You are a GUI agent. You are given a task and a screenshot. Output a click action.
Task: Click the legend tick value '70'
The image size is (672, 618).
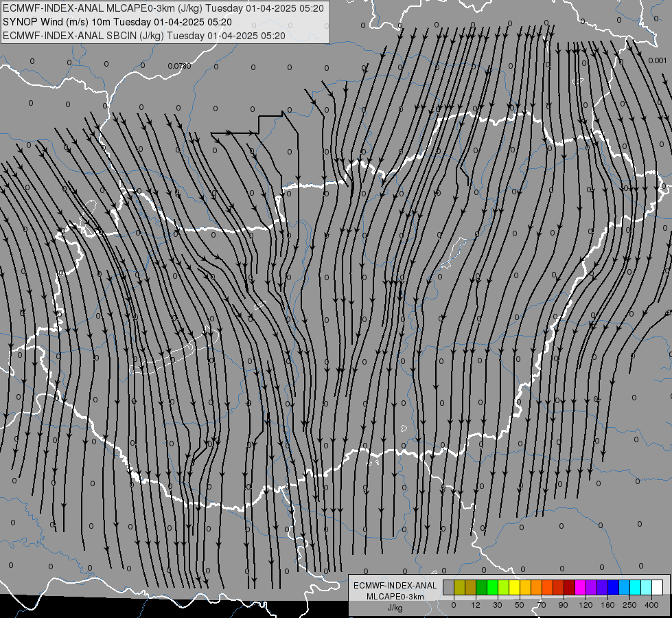click(542, 605)
